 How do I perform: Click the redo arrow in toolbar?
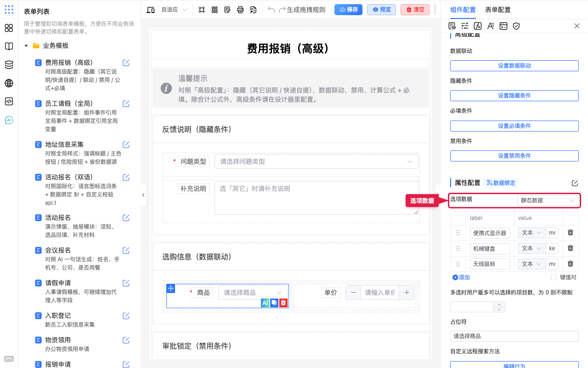coord(282,10)
